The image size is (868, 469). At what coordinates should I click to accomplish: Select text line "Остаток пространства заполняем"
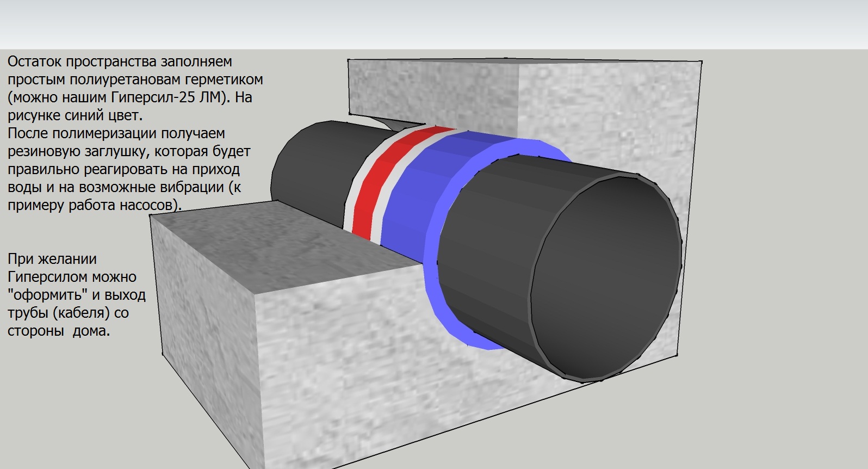[x=120, y=61]
